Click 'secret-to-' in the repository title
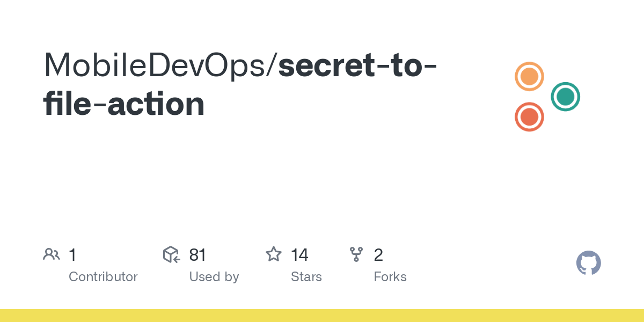 [x=358, y=65]
